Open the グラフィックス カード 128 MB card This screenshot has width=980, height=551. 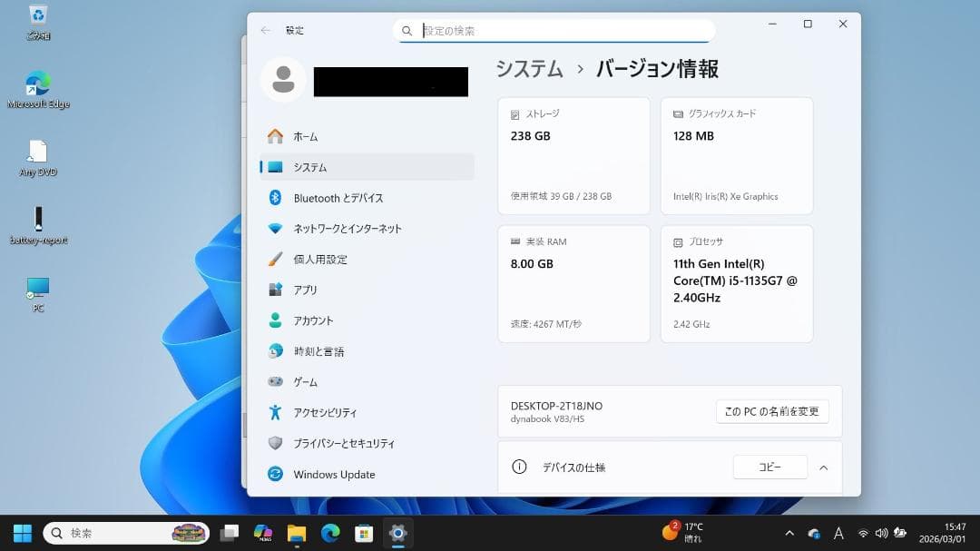coord(737,156)
